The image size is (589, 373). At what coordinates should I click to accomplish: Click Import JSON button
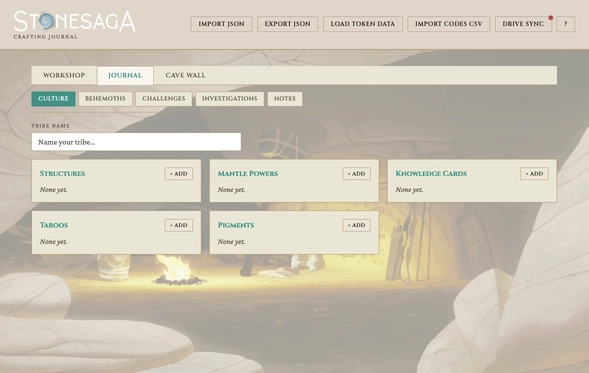tap(221, 24)
